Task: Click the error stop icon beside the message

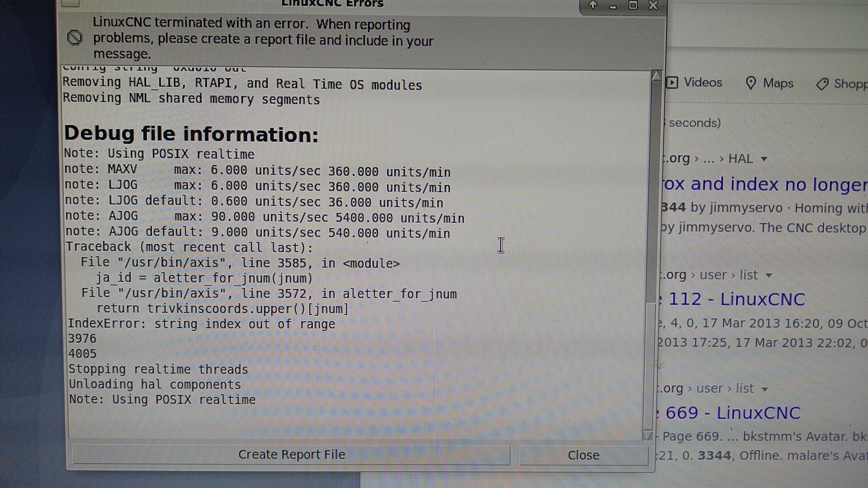Action: (75, 38)
